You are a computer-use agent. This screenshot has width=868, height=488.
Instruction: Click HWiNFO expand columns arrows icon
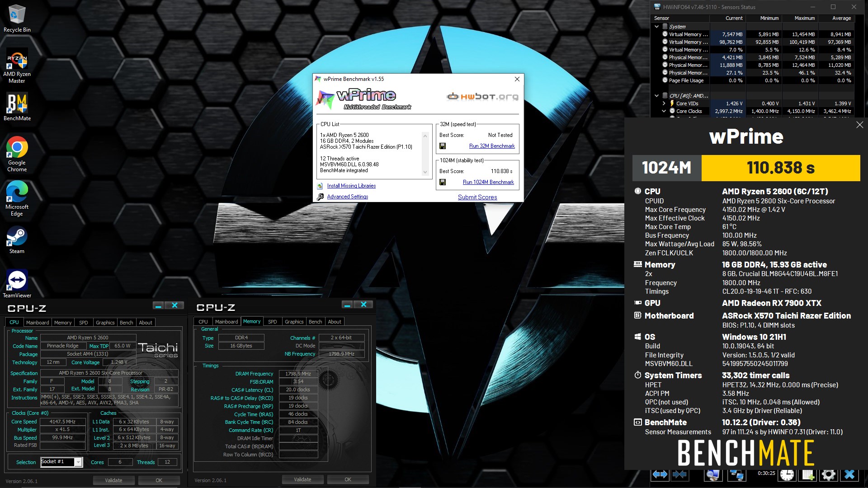click(660, 474)
